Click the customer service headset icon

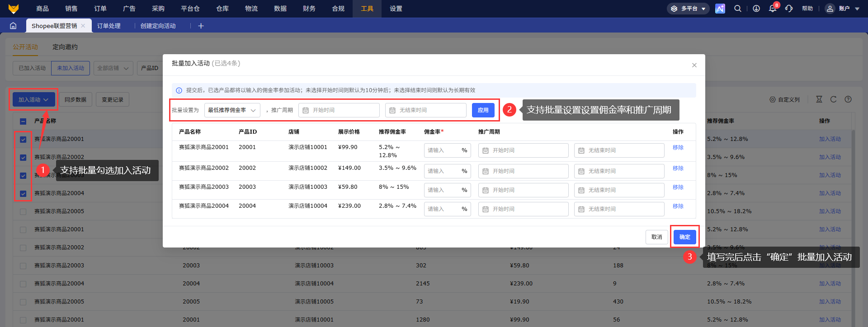click(x=789, y=9)
